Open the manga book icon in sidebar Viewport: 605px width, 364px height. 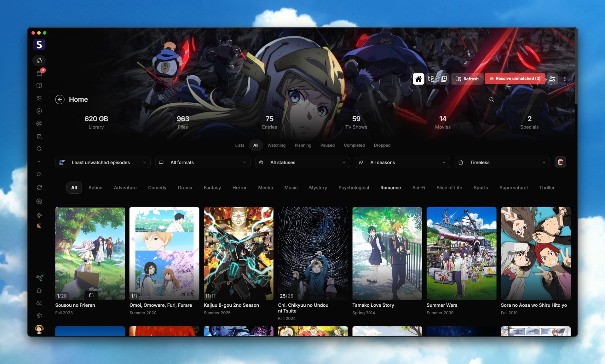(39, 86)
